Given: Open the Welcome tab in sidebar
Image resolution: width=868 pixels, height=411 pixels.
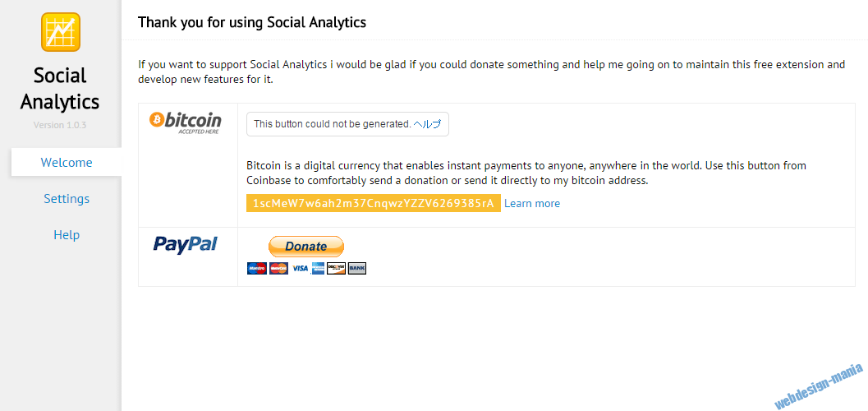Looking at the screenshot, I should (x=67, y=163).
